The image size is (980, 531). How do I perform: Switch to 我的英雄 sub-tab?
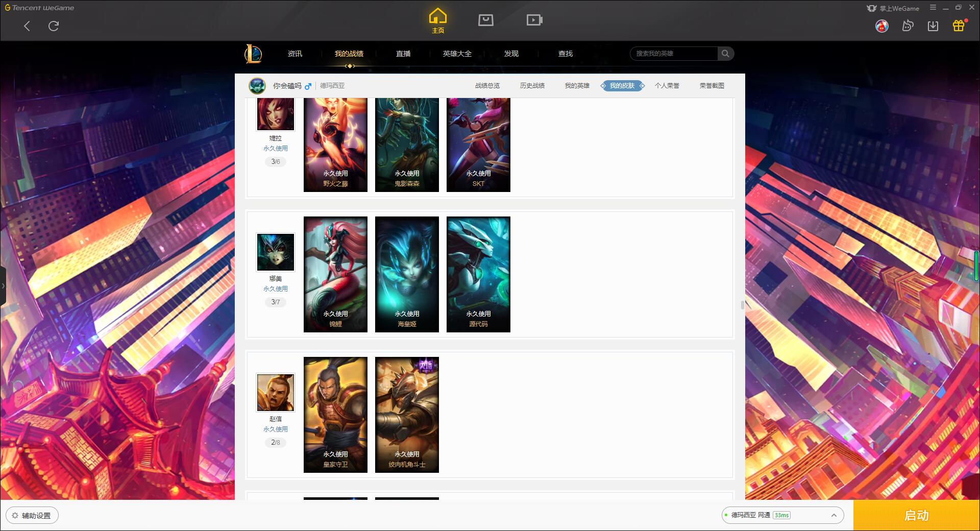(577, 86)
